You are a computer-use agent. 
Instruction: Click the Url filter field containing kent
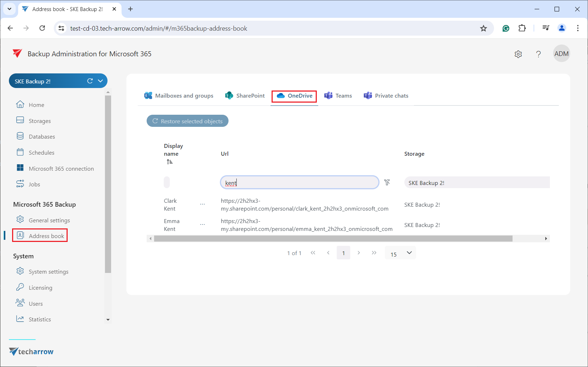pos(299,183)
